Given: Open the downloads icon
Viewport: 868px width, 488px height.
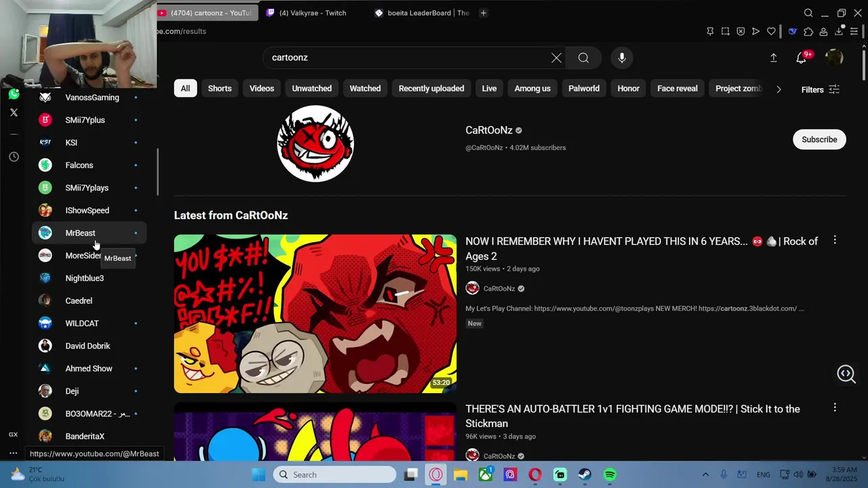Looking at the screenshot, I should pyautogui.click(x=839, y=31).
